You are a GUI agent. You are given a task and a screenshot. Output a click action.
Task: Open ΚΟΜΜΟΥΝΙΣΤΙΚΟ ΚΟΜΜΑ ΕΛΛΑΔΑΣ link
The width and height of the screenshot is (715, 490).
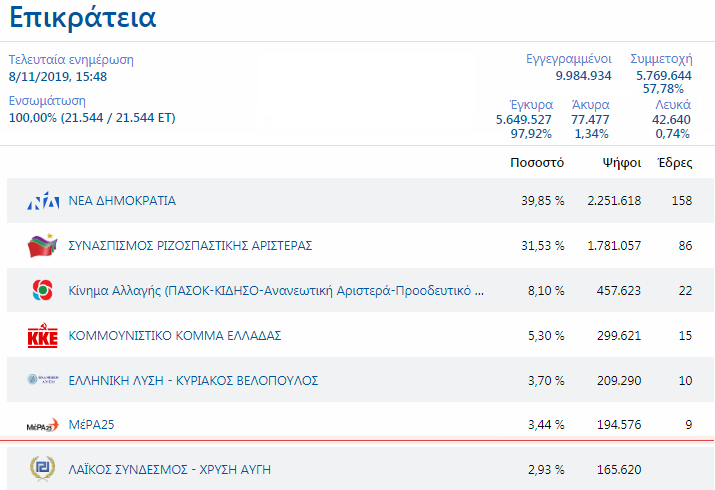click(x=175, y=335)
